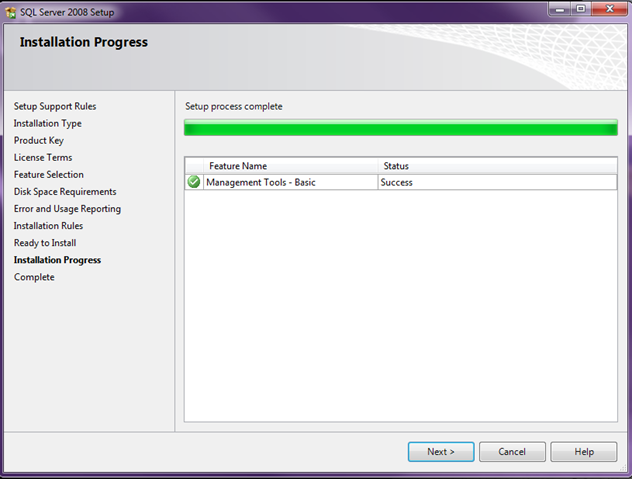Minimize the SQL Server 2008 Setup window
This screenshot has height=479, width=632.
pyautogui.click(x=559, y=9)
